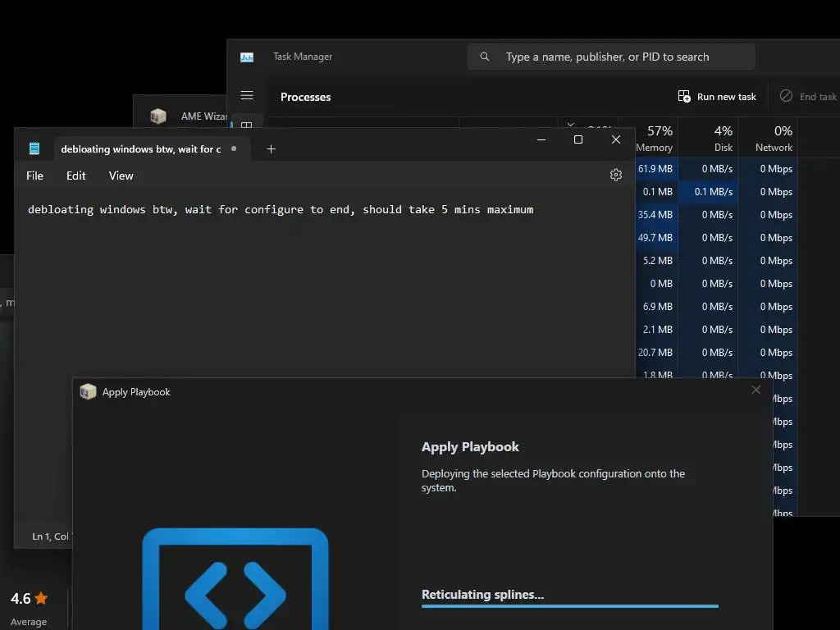Click the Processes page heading
The width and height of the screenshot is (840, 630).
(x=305, y=97)
